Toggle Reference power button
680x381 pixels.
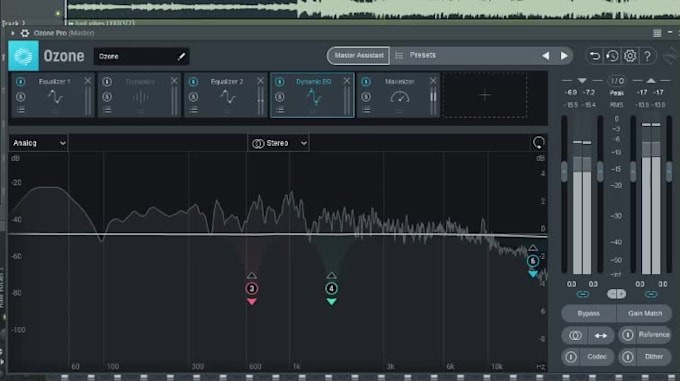628,335
